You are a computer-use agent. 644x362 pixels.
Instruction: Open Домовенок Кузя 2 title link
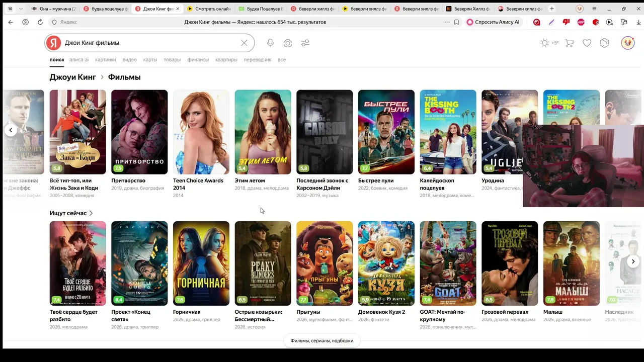[381, 312]
